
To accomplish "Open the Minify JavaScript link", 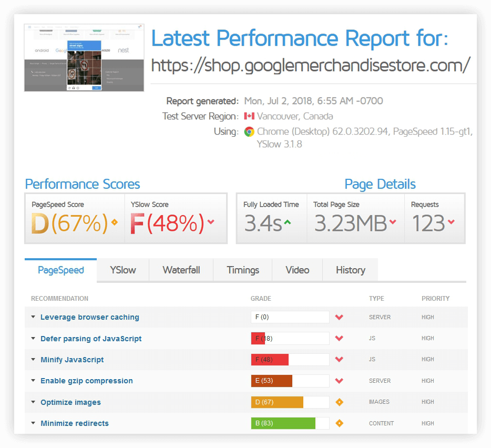I will click(72, 360).
